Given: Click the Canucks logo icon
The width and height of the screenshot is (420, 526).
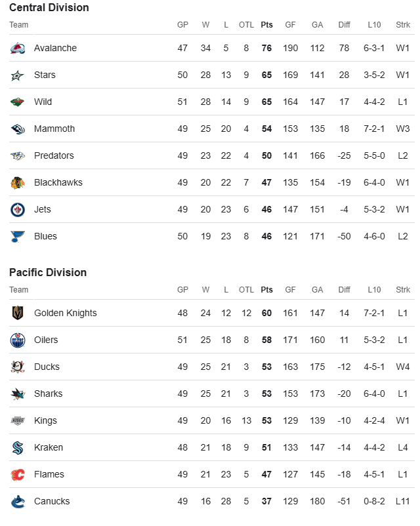Looking at the screenshot, I should (18, 502).
